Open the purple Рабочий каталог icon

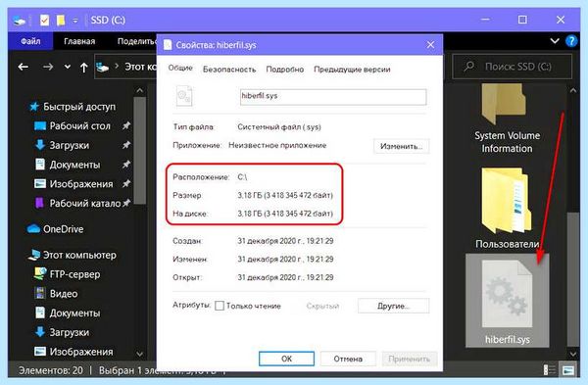[39, 203]
